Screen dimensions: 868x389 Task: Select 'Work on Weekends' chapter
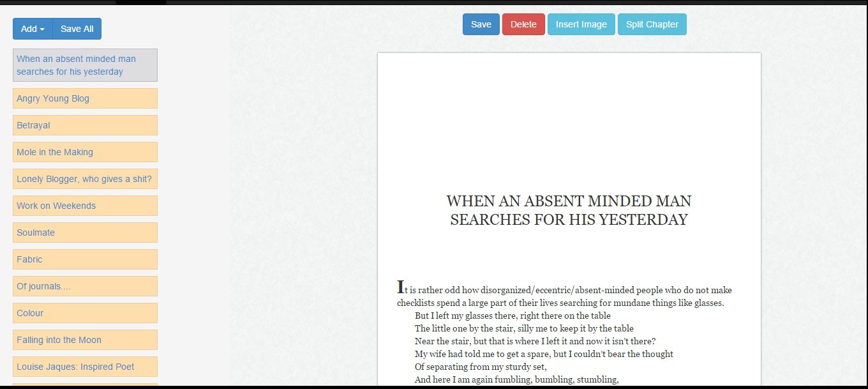pos(85,206)
